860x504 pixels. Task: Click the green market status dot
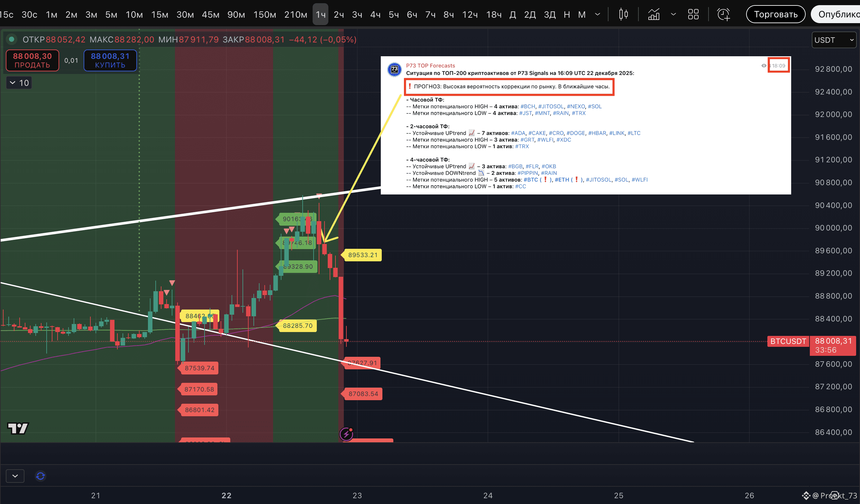(12, 40)
